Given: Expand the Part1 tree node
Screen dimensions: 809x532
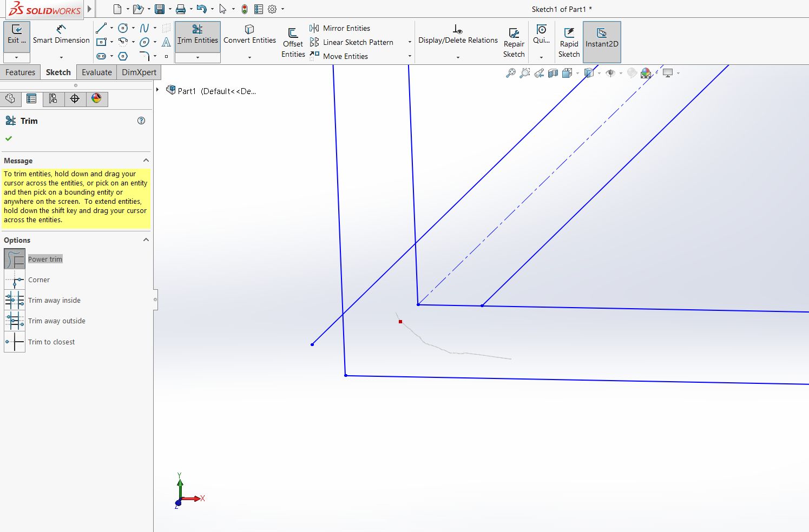Looking at the screenshot, I should coord(157,90).
